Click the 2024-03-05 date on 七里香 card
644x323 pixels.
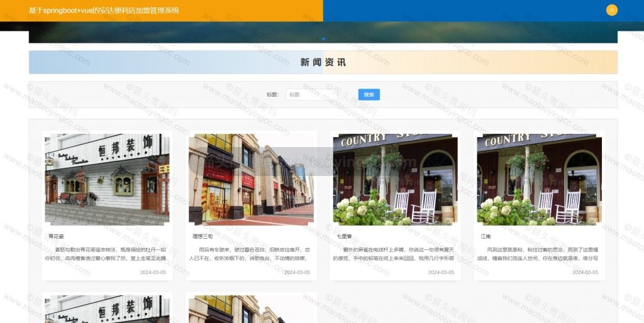(x=441, y=273)
